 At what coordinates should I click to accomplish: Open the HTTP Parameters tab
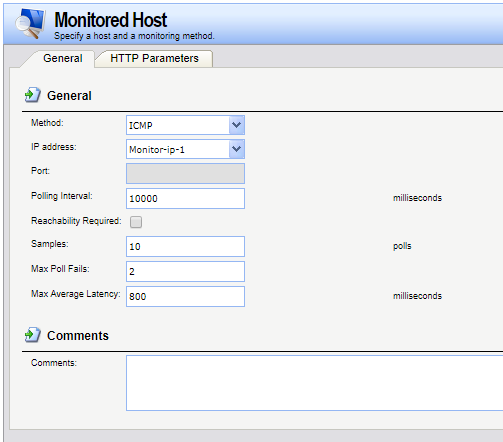click(154, 58)
